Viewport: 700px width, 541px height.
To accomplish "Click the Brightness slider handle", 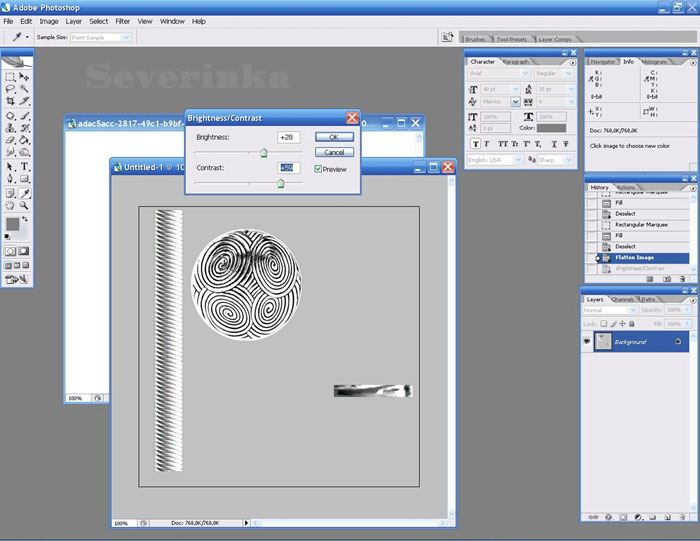I will (x=264, y=153).
